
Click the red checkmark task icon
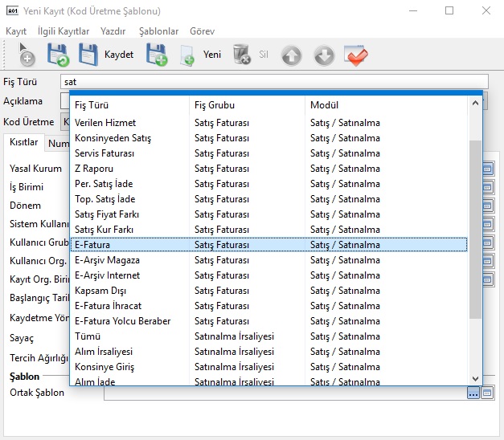click(355, 55)
